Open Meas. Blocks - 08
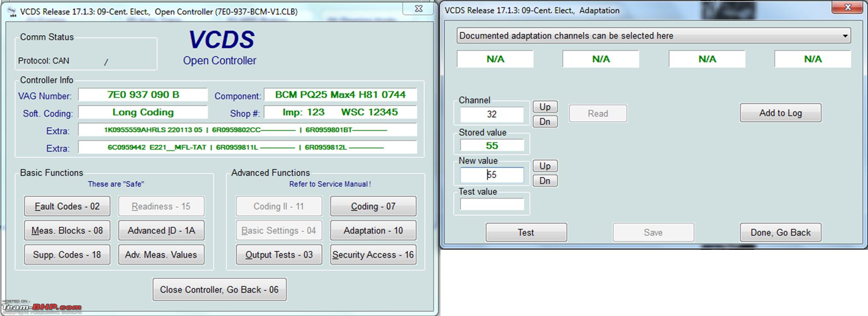 tap(67, 230)
